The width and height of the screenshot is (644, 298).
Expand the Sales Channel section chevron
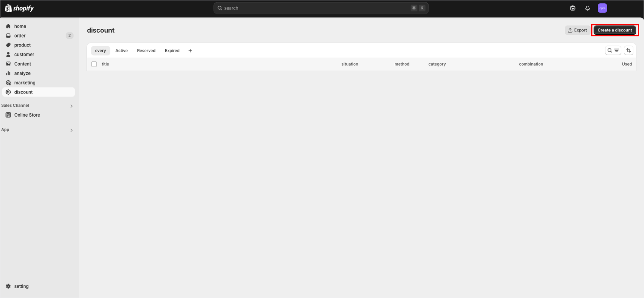[71, 106]
